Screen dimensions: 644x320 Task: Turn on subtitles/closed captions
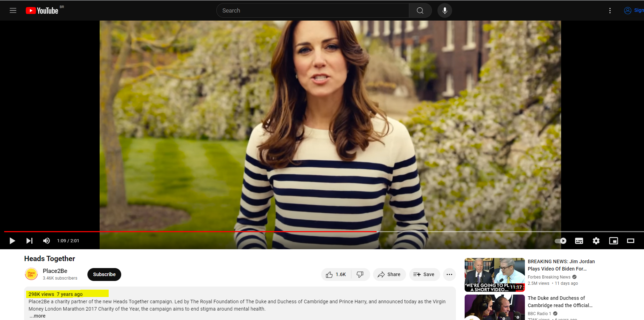(579, 241)
